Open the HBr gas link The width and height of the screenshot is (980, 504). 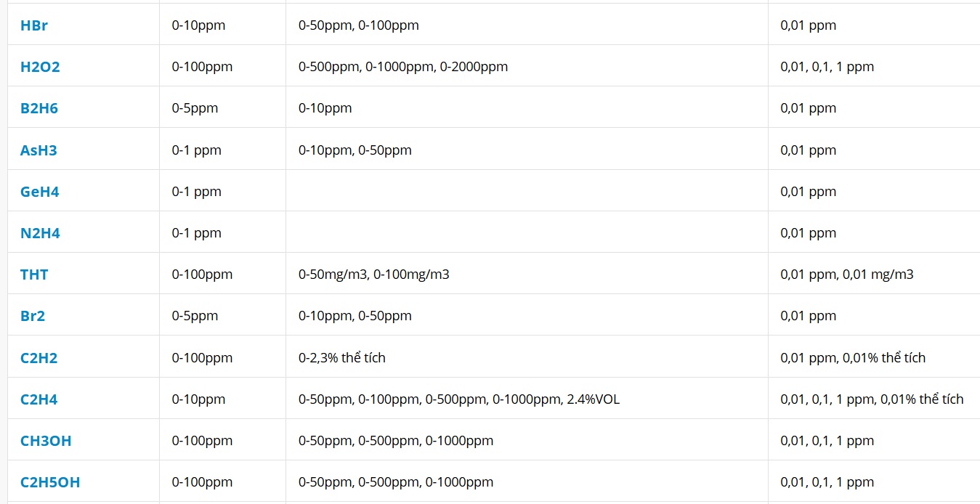[x=34, y=25]
